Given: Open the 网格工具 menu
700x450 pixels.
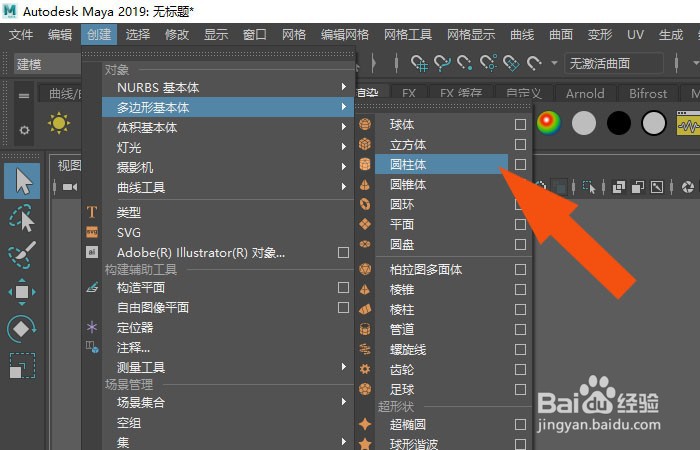Looking at the screenshot, I should [x=408, y=34].
